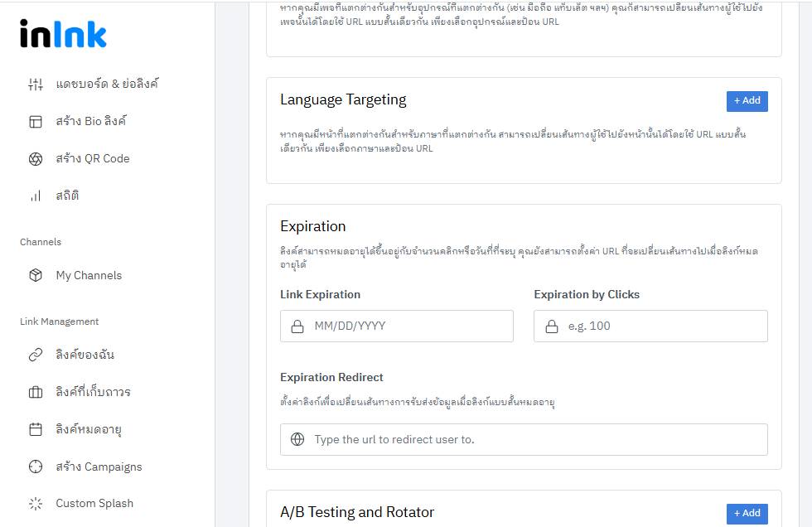Focus the Link Expiration date field
The width and height of the screenshot is (812, 527).
pos(397,326)
